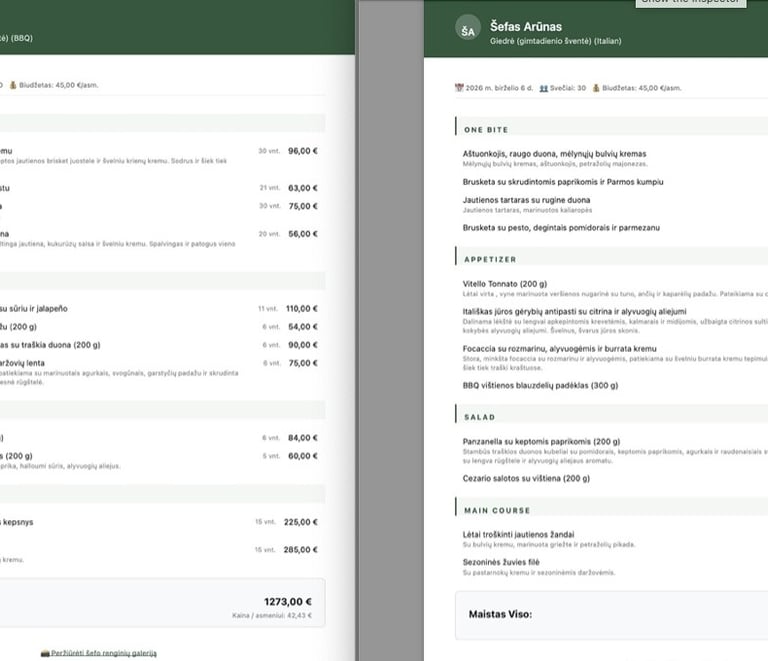Click the Svečiai: 30 text
This screenshot has width=768, height=661.
point(567,88)
